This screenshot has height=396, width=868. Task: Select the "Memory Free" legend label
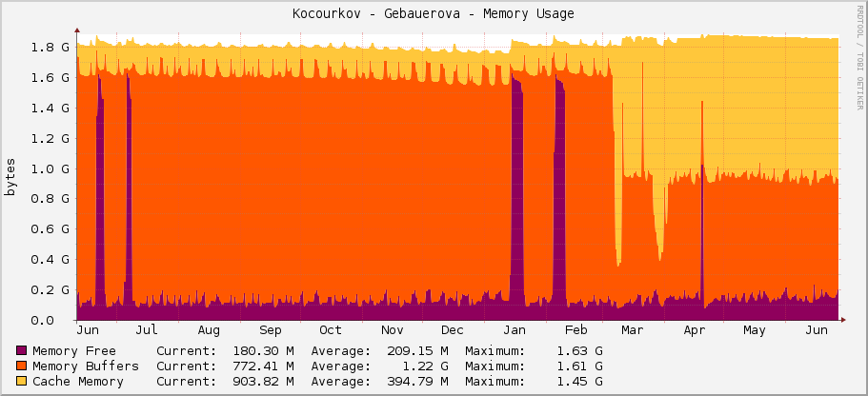pos(74,350)
